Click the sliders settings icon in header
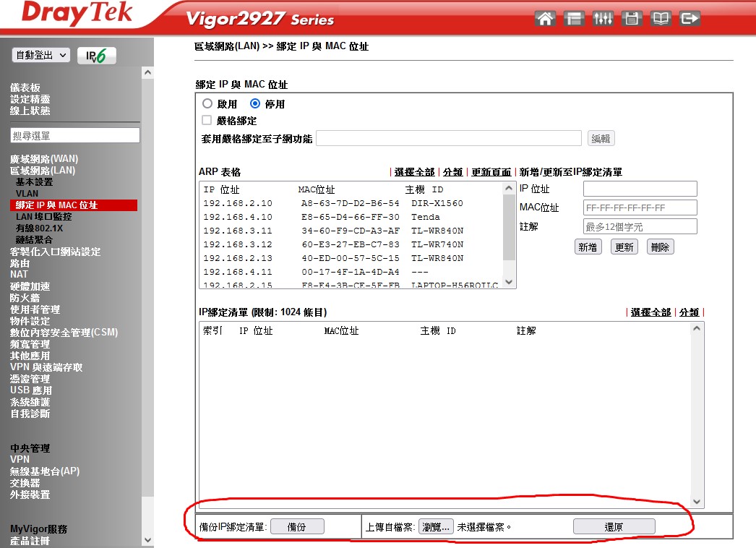 pos(603,19)
